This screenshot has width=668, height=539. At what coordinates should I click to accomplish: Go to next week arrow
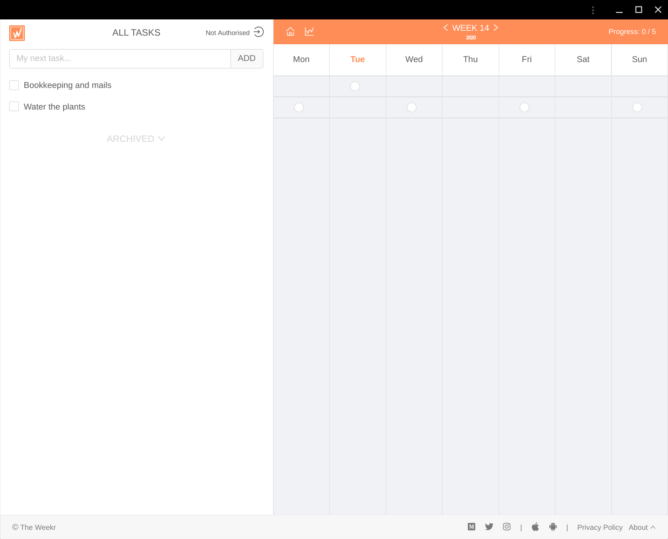pos(496,28)
